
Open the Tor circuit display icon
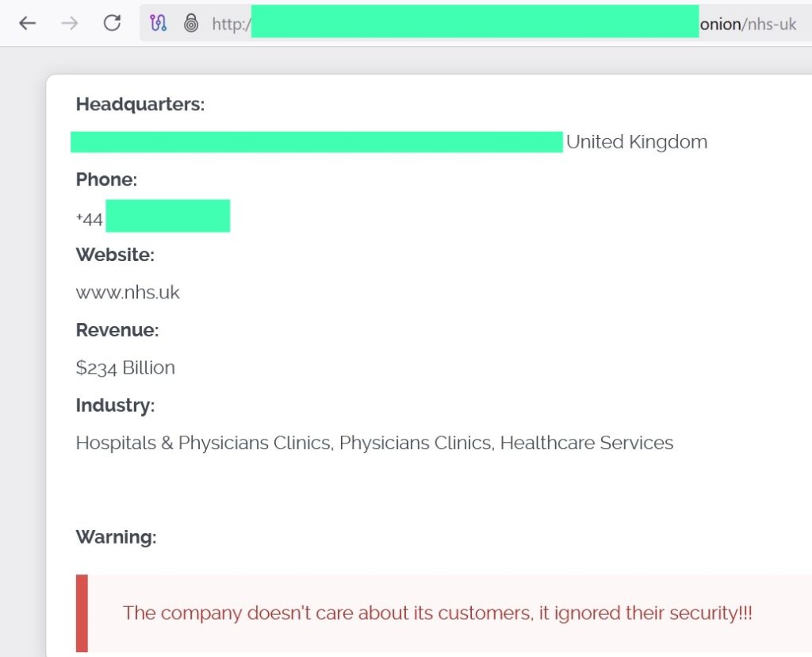point(157,23)
